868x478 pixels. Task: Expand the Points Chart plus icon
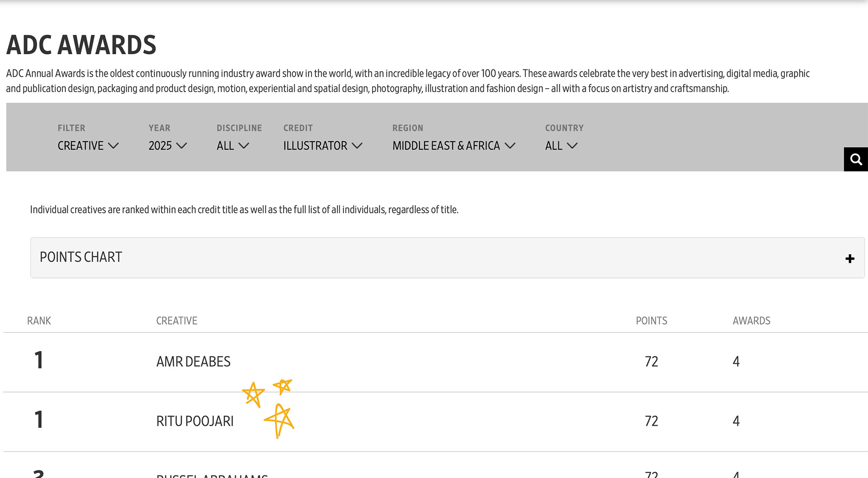[x=849, y=258]
